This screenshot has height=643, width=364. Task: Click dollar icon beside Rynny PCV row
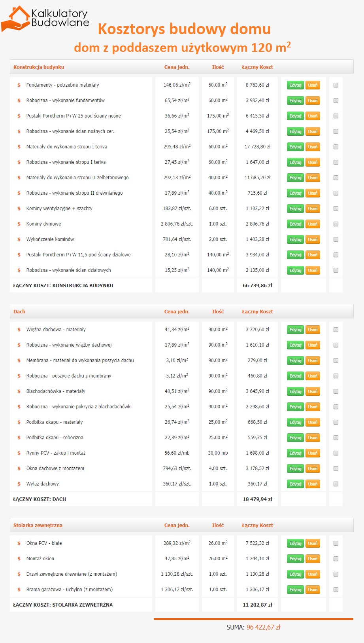(x=19, y=453)
